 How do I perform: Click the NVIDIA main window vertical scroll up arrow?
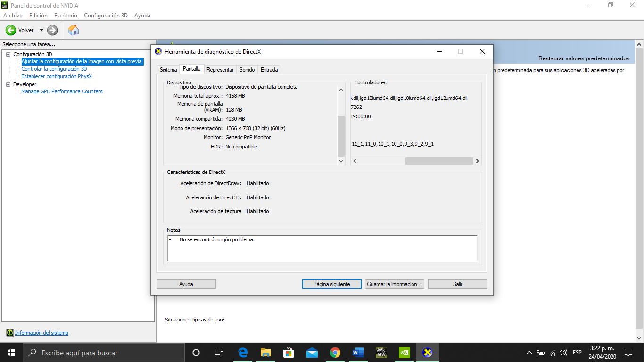[640, 44]
